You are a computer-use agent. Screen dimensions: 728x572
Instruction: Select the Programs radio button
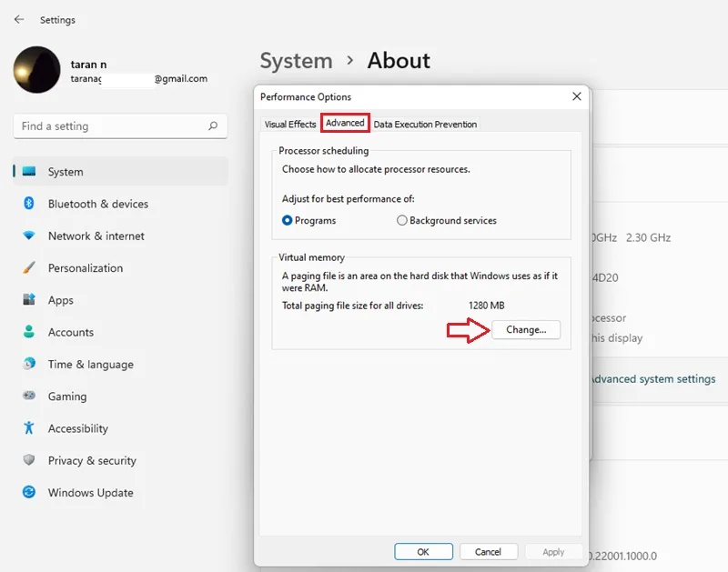[x=287, y=220]
